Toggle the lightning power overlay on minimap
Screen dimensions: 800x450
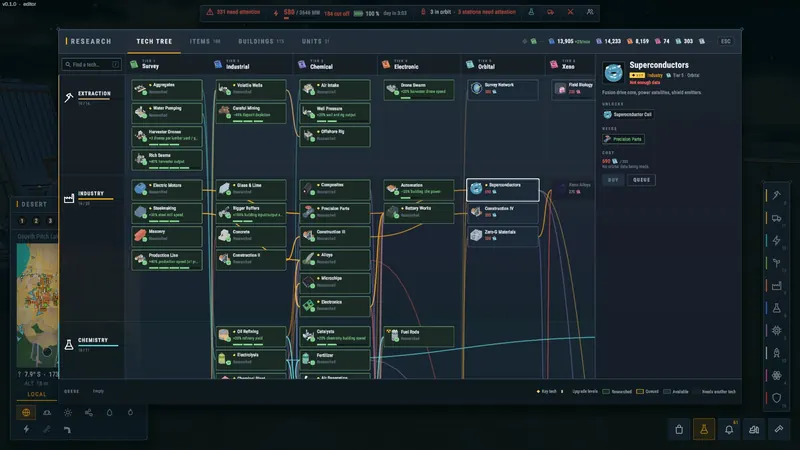point(26,430)
